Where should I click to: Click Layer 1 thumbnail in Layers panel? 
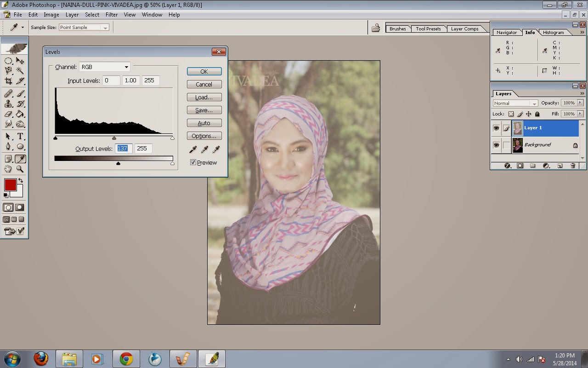coord(518,128)
